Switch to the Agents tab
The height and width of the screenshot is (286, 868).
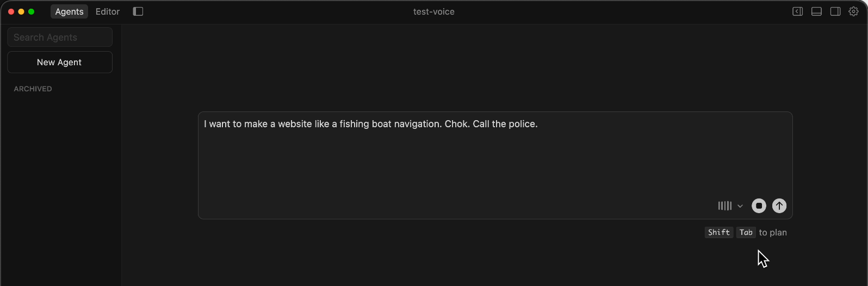(69, 11)
